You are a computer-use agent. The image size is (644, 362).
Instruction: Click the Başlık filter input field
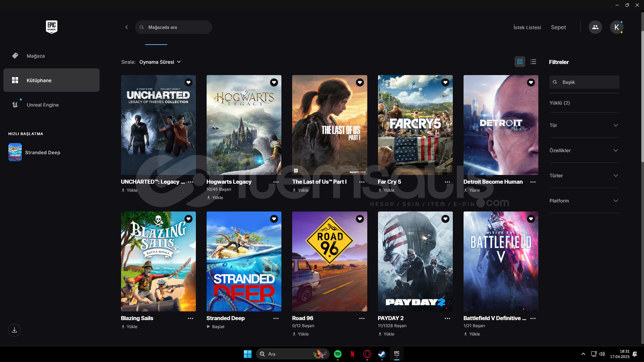tap(584, 82)
